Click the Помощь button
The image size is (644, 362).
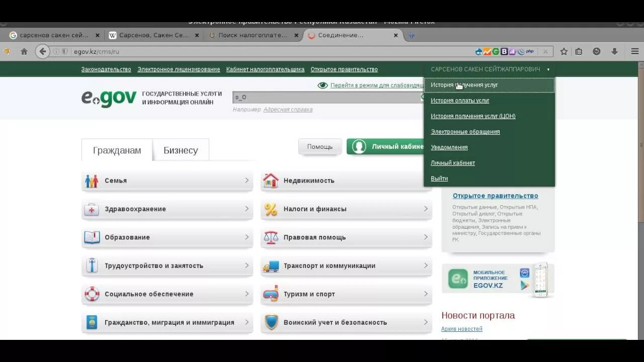point(320,147)
